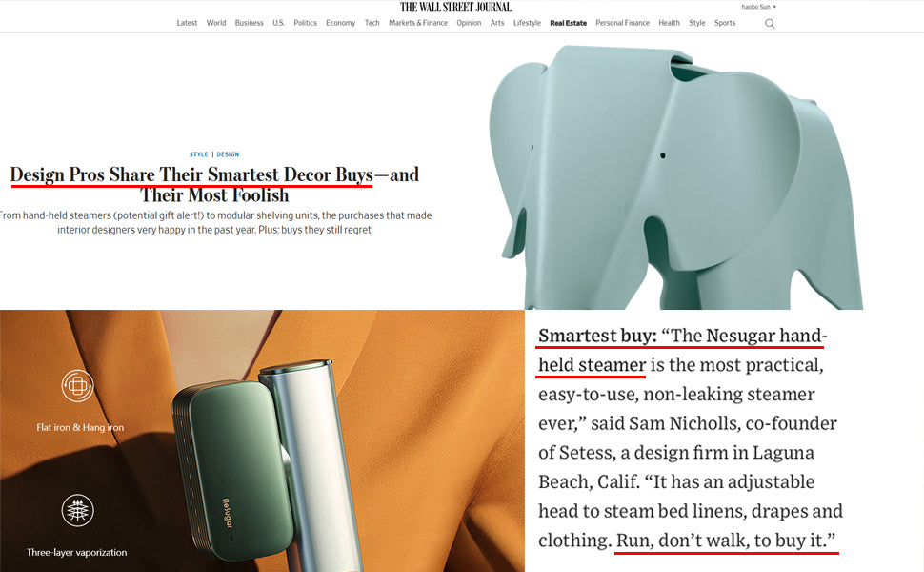Click the Nesugar hand-held steamer text

[x=681, y=350]
